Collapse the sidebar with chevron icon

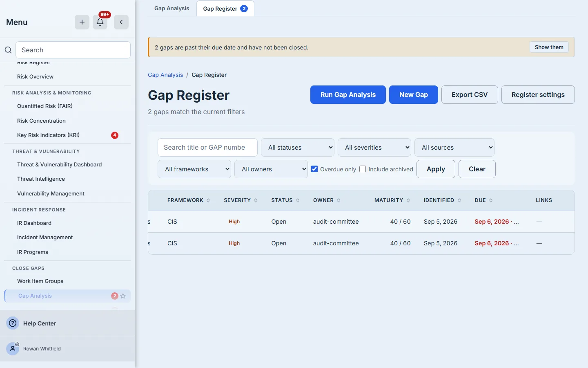point(121,22)
